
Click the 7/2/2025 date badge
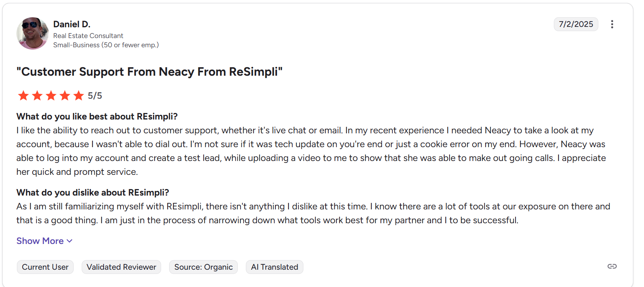tap(576, 24)
